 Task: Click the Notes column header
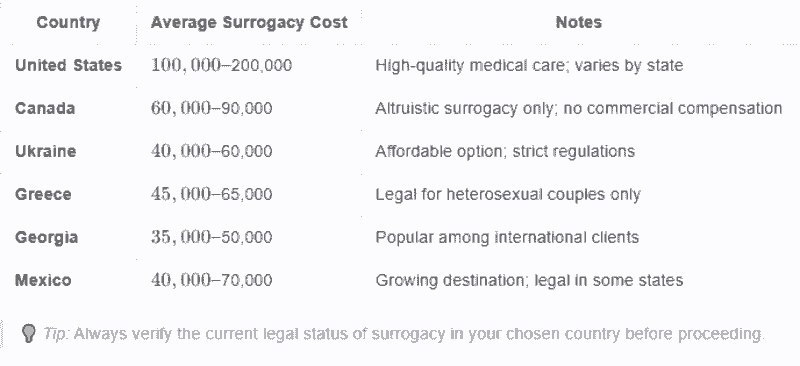coord(579,22)
